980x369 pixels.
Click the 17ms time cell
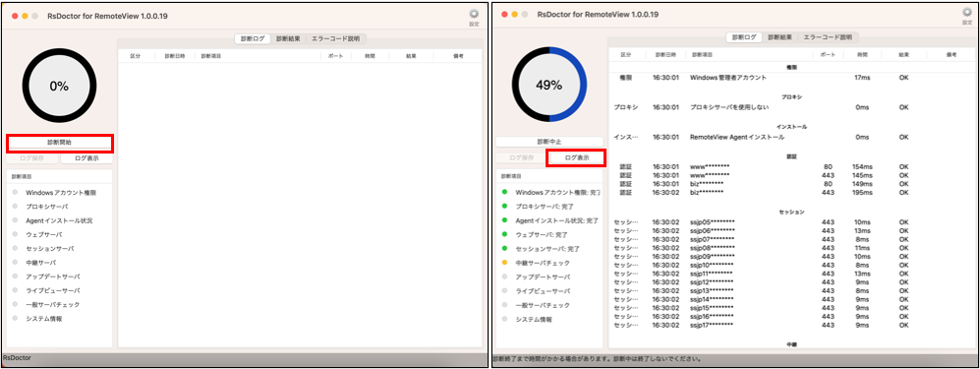(x=862, y=78)
